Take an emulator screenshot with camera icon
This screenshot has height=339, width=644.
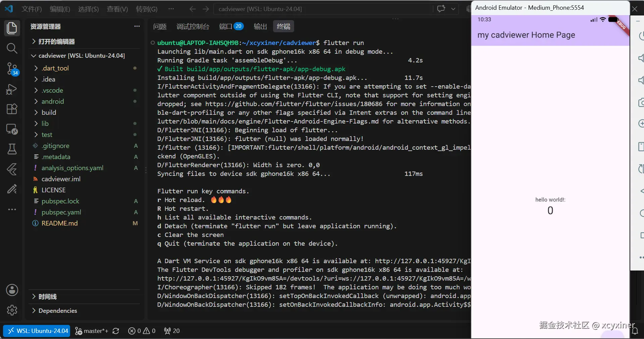pyautogui.click(x=641, y=102)
